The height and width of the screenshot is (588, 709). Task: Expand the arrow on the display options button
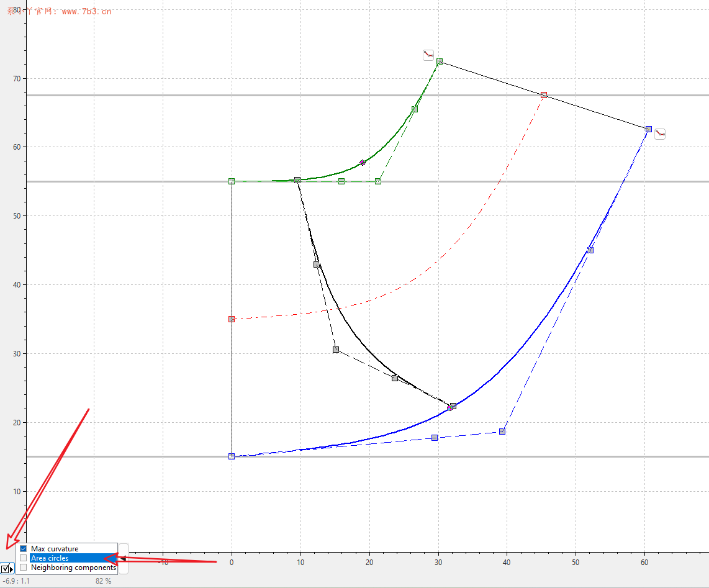coord(13,569)
